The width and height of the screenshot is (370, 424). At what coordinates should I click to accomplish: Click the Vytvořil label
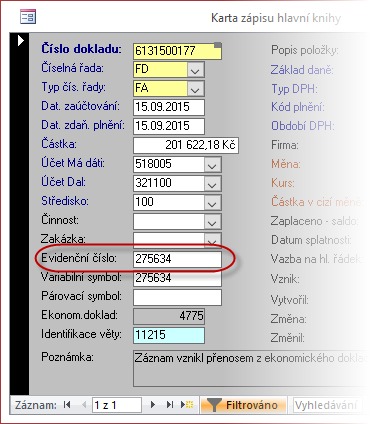click(x=290, y=300)
